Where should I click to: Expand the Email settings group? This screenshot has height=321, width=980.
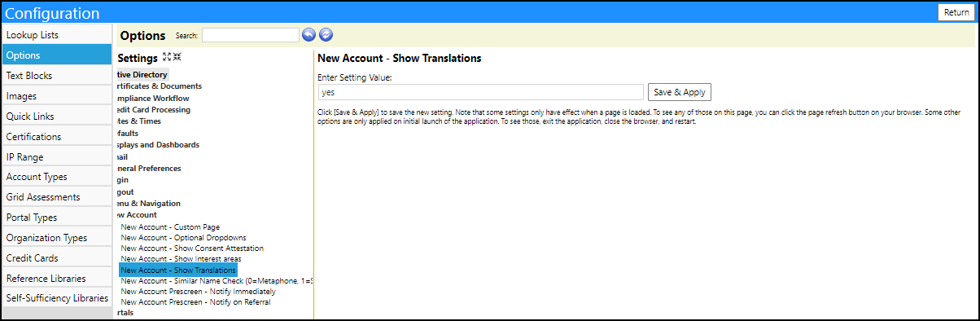pos(122,156)
